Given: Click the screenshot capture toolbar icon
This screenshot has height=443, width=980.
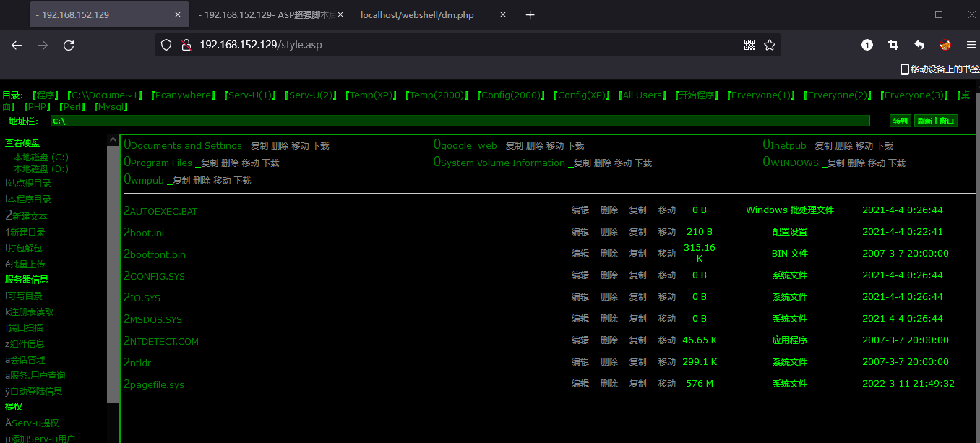Looking at the screenshot, I should [893, 44].
